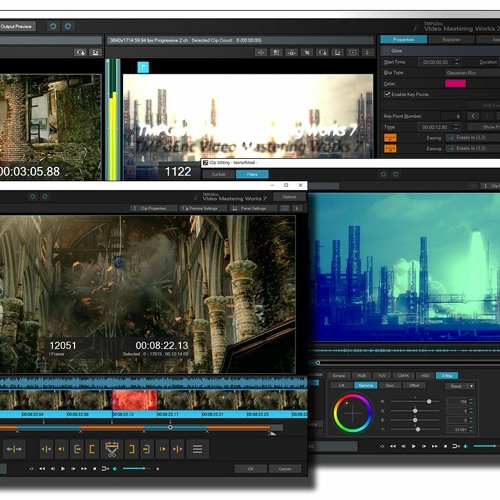This screenshot has height=500, width=500.
Task: Click the R value stepper in 3-Way panel
Action: click(x=471, y=401)
